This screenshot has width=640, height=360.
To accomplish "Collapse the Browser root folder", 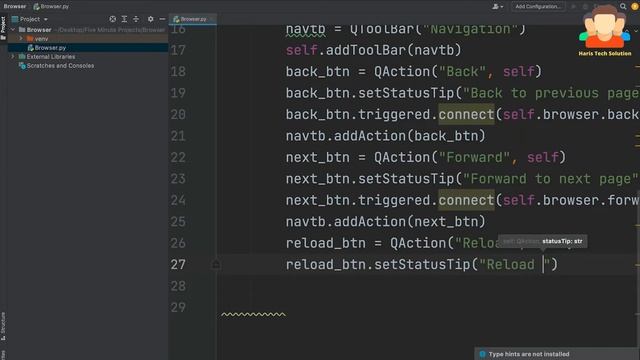I will click(x=13, y=30).
